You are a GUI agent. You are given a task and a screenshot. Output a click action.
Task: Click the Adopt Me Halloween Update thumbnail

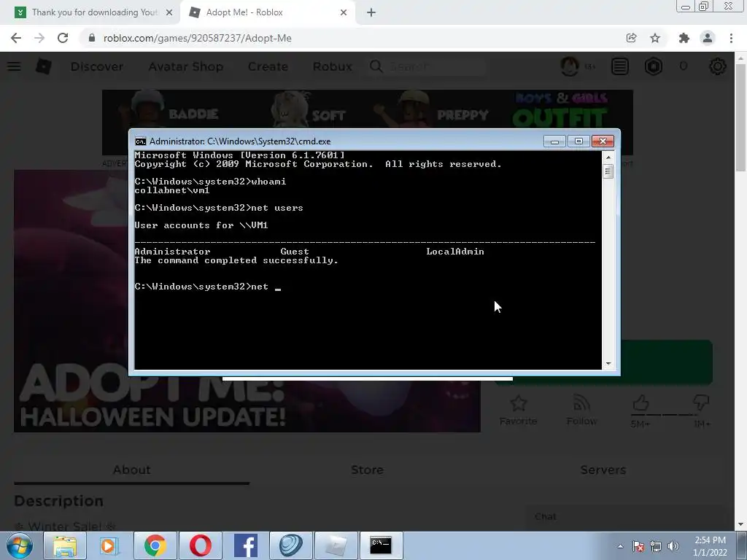point(247,301)
